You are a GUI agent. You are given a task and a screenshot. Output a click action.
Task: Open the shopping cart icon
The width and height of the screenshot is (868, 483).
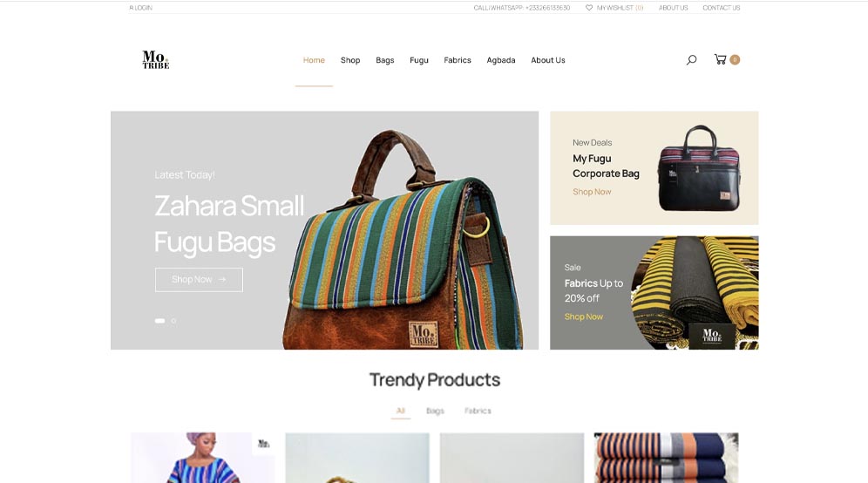click(x=720, y=59)
